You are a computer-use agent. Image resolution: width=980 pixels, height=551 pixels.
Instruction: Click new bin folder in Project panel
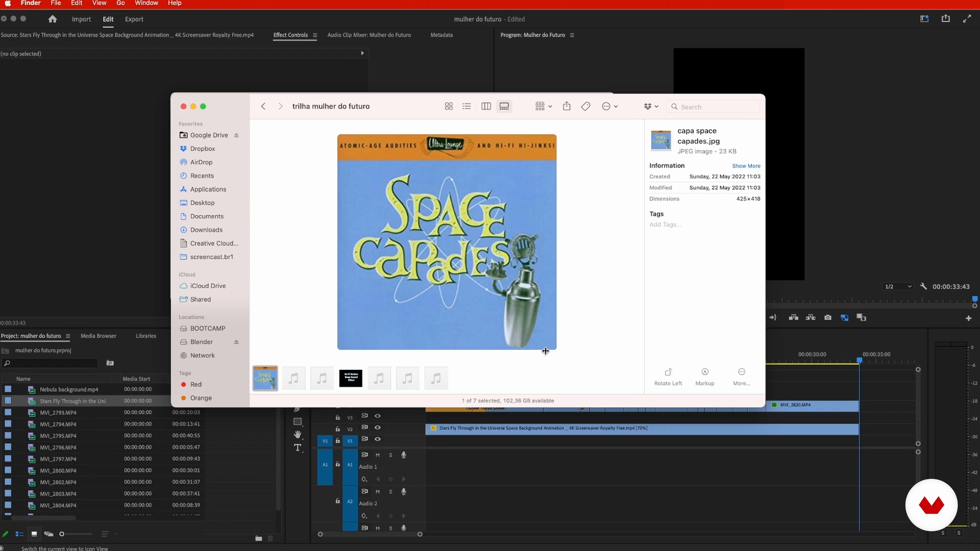258,538
